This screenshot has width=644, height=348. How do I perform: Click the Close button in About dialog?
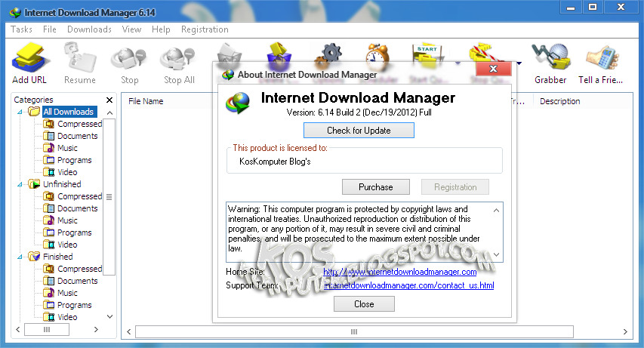point(364,304)
